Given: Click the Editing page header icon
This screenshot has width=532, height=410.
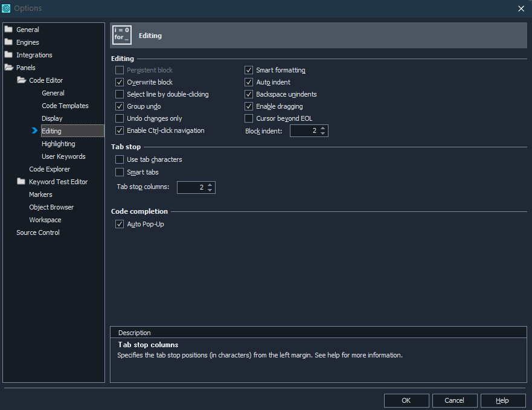Looking at the screenshot, I should (122, 36).
